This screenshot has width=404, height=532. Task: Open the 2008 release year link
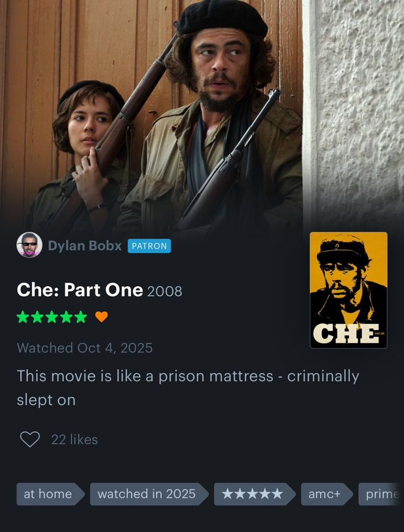point(165,291)
